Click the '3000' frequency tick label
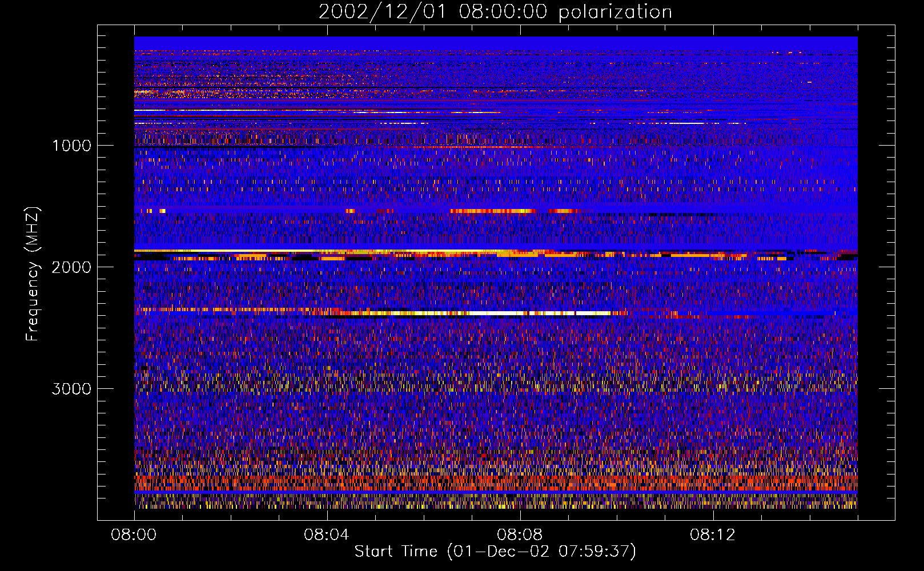924x571 pixels. (71, 389)
